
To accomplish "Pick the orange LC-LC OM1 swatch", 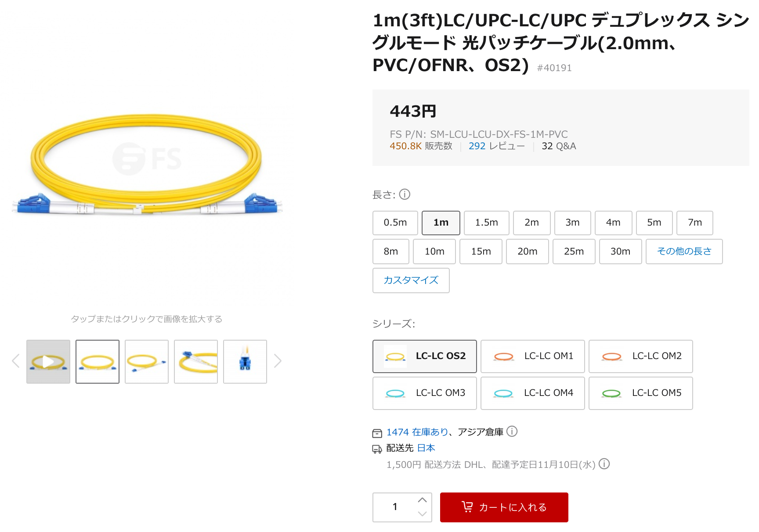I will click(533, 356).
